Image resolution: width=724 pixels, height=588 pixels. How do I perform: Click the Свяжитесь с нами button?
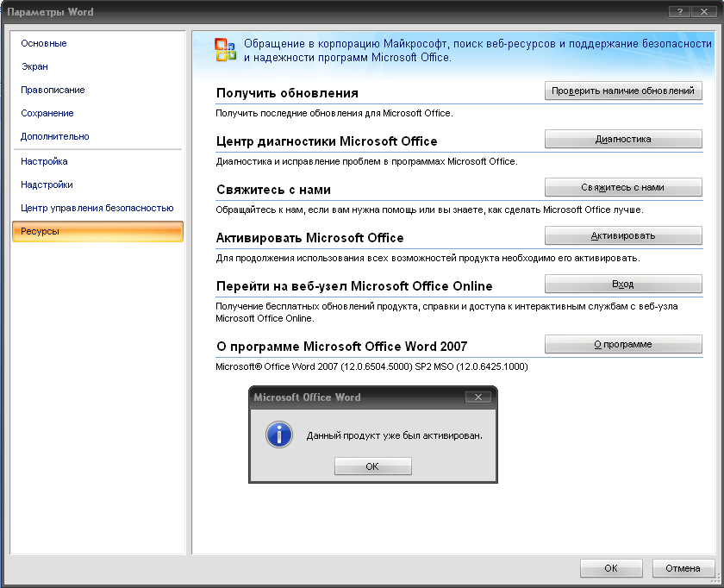(x=623, y=187)
